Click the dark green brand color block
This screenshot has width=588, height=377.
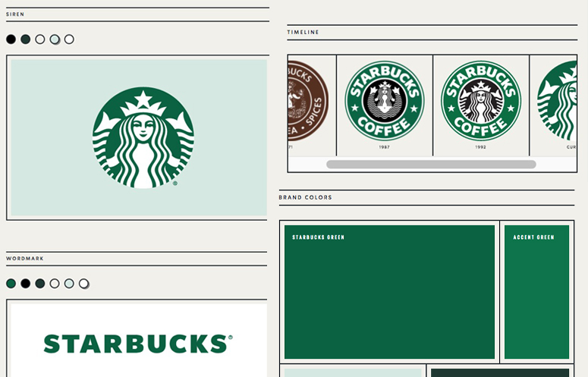click(x=500, y=372)
